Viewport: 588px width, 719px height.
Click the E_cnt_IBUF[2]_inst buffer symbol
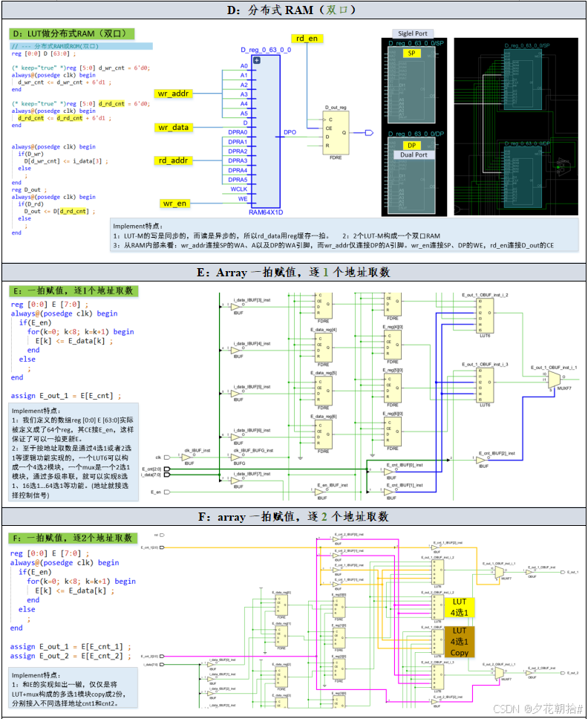(x=481, y=460)
